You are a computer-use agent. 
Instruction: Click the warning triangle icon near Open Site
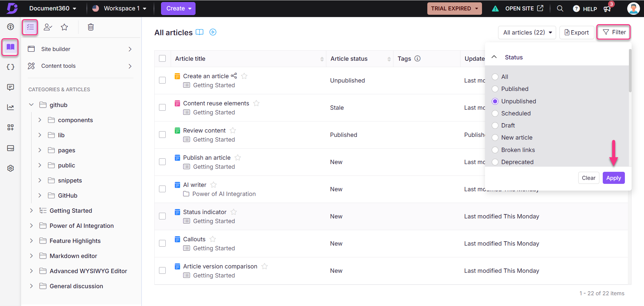point(495,8)
